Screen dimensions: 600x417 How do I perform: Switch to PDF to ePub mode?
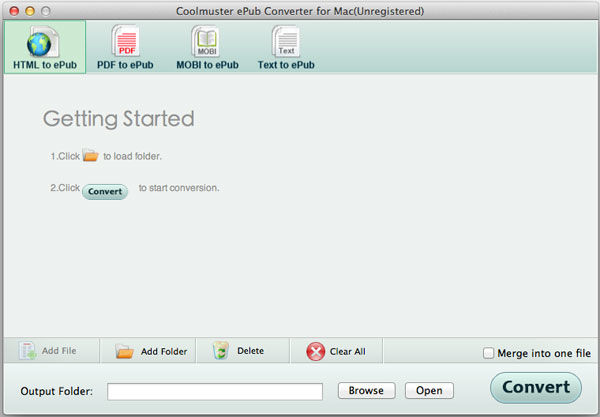[x=125, y=47]
